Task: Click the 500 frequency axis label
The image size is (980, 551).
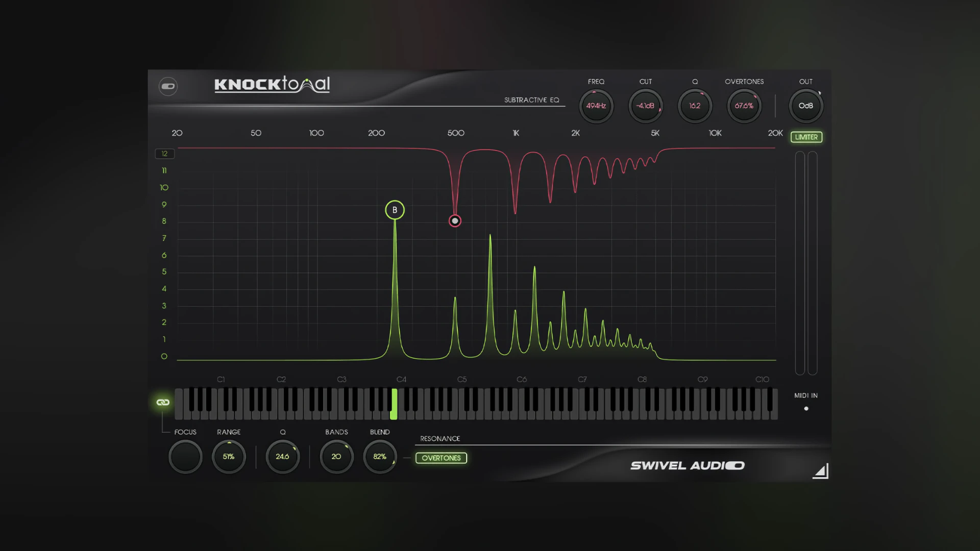Action: click(456, 133)
